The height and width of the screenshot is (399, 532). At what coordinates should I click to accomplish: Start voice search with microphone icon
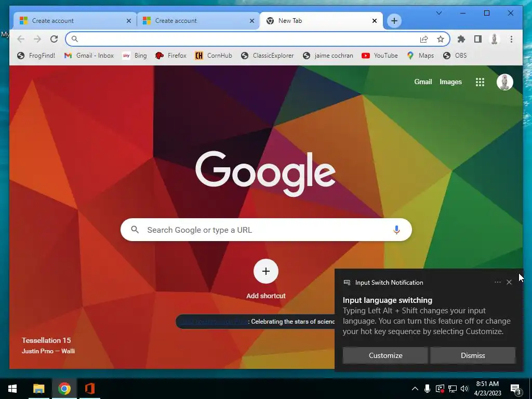(396, 230)
